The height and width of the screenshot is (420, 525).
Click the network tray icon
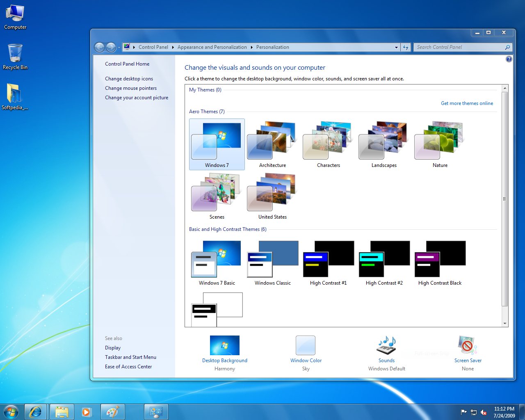474,412
